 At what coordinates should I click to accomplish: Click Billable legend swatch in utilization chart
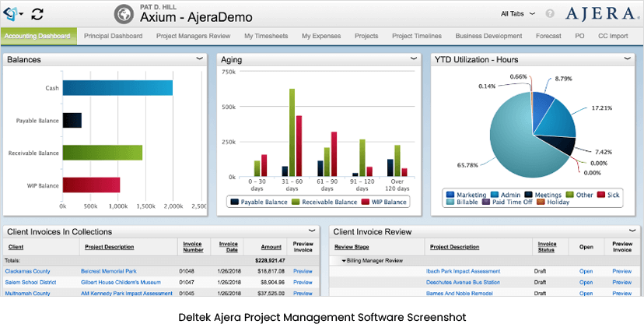coord(450,202)
